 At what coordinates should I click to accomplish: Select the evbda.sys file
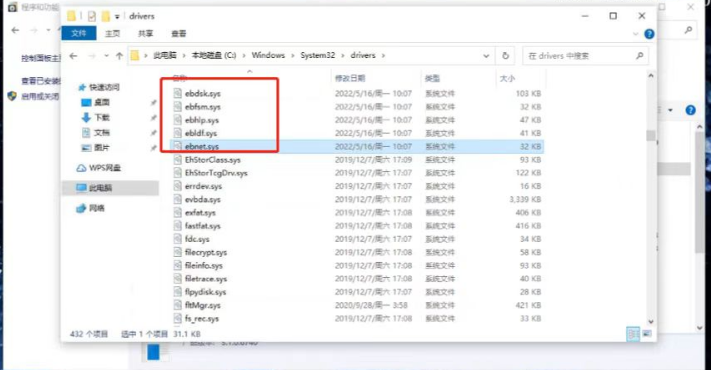pyautogui.click(x=203, y=199)
